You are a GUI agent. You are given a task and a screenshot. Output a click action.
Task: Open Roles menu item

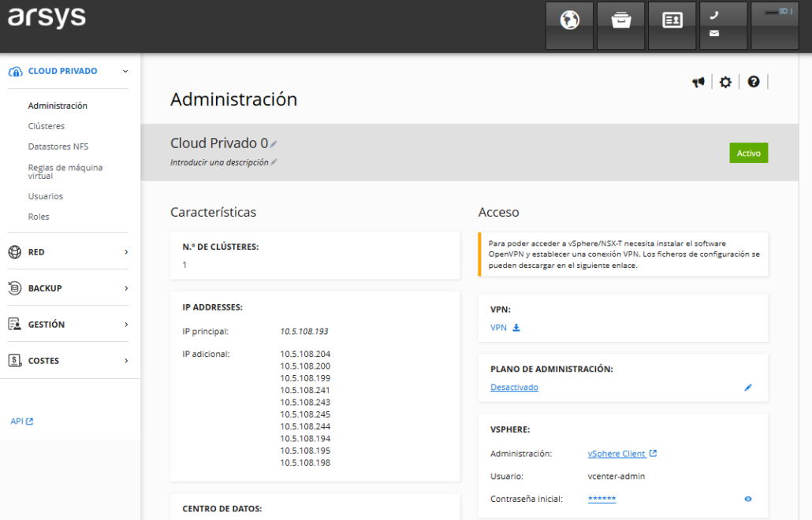39,217
